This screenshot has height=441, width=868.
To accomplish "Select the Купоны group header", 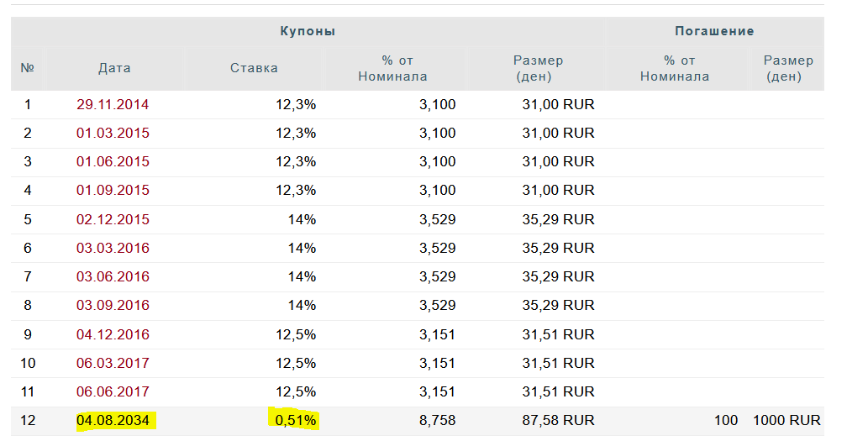I will click(308, 31).
